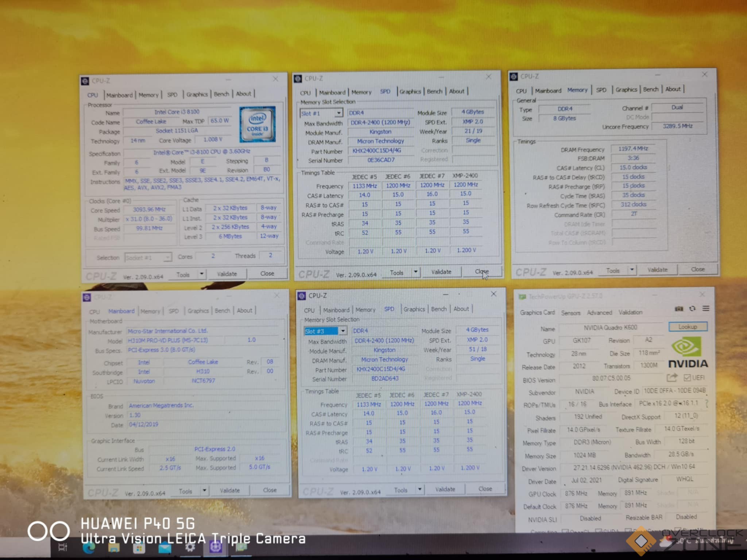The width and height of the screenshot is (747, 560).
Task: Open Microsoft Edge from the taskbar
Action: [89, 548]
